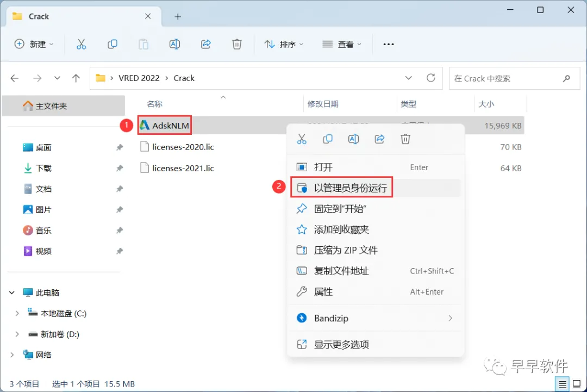Click the pin icon beside 下载

(120, 168)
